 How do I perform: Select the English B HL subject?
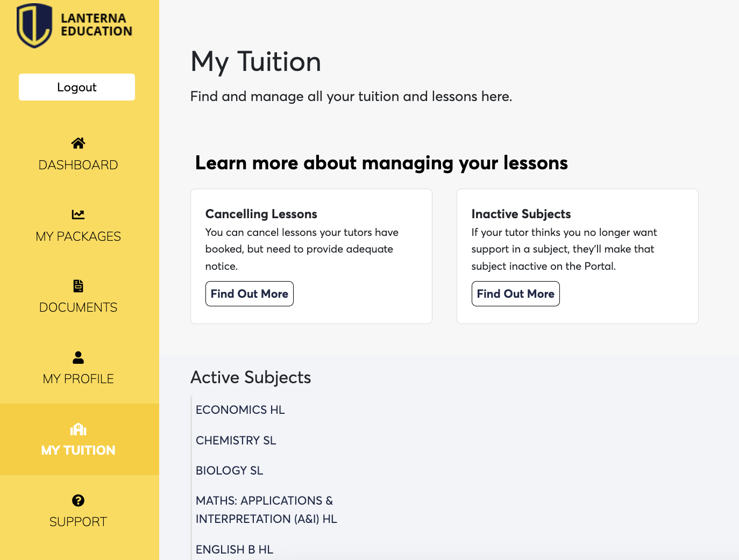tap(234, 549)
